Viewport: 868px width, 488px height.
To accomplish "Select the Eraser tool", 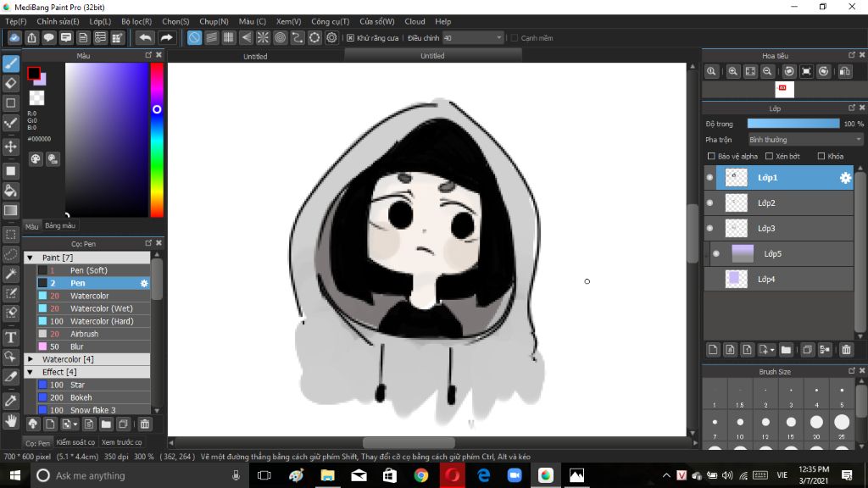I will pos(11,84).
